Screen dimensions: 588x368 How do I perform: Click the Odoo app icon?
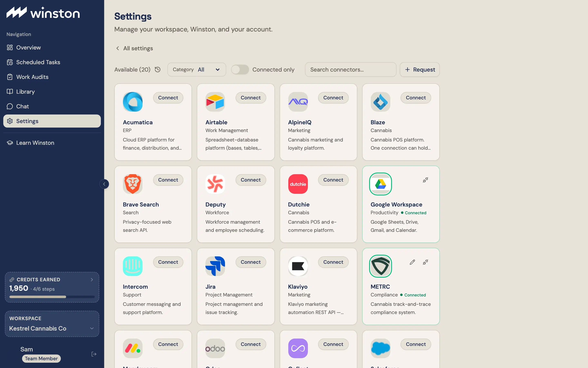coord(215,348)
